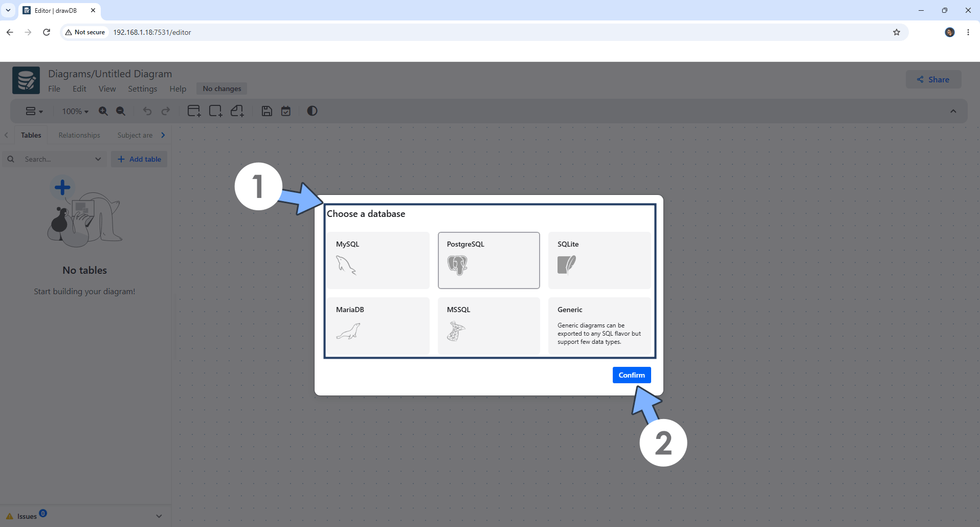Open the Settings menu
980x527 pixels.
pyautogui.click(x=143, y=89)
